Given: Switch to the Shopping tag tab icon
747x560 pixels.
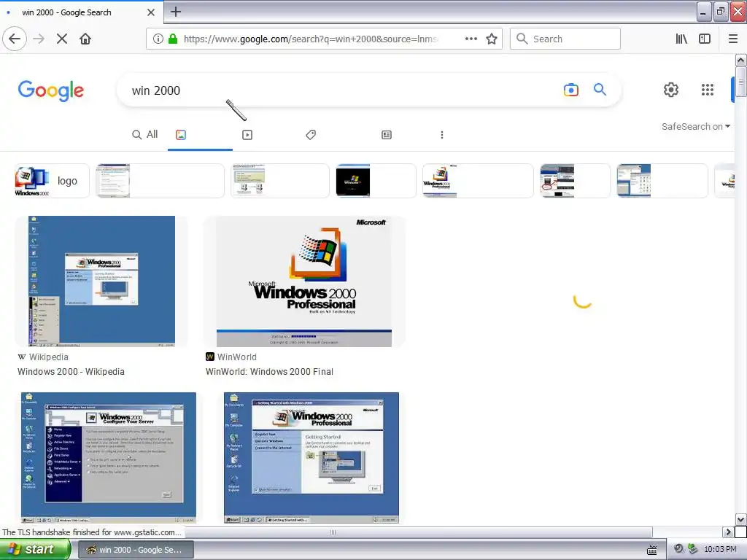Looking at the screenshot, I should click(x=311, y=135).
